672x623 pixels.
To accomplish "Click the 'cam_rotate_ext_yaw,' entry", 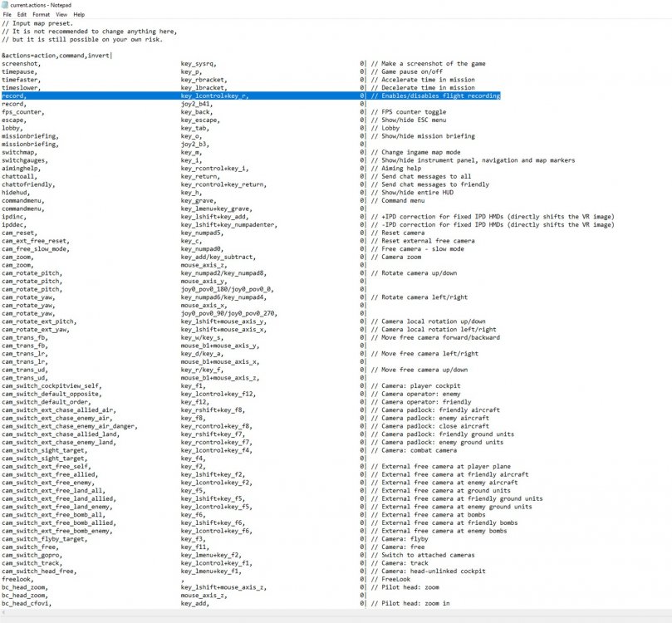I will [36, 330].
